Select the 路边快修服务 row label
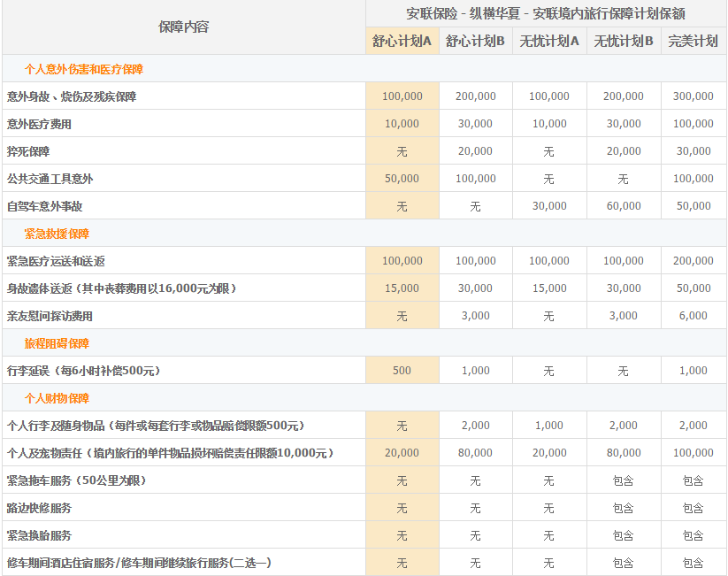This screenshot has width=728, height=576. (x=39, y=508)
